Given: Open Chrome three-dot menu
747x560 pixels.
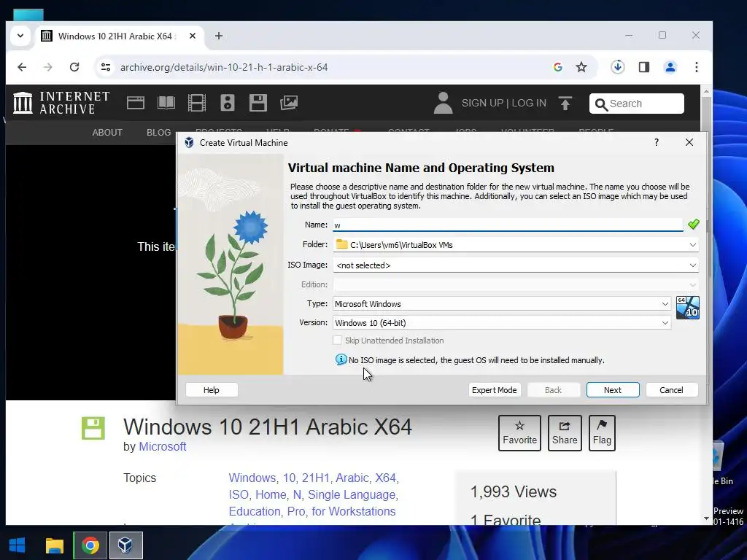Looking at the screenshot, I should [697, 67].
